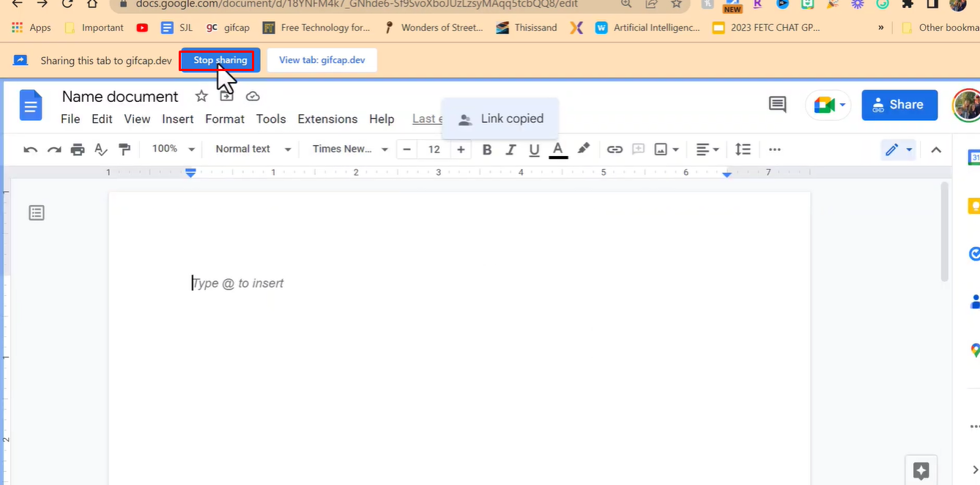The width and height of the screenshot is (980, 485).
Task: Click the View tab: gifcap.dev link
Action: point(322,60)
